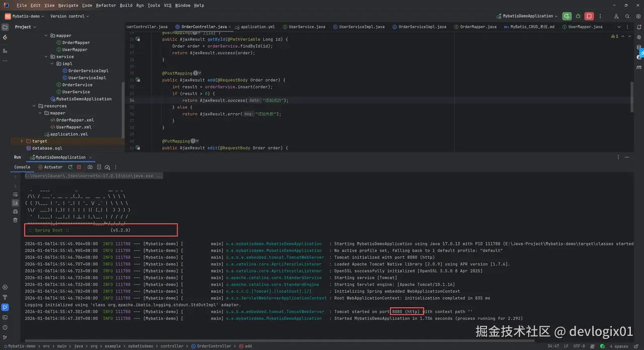The image size is (644, 350).
Task: Select the Actuator tab in Run panel
Action: point(49,167)
